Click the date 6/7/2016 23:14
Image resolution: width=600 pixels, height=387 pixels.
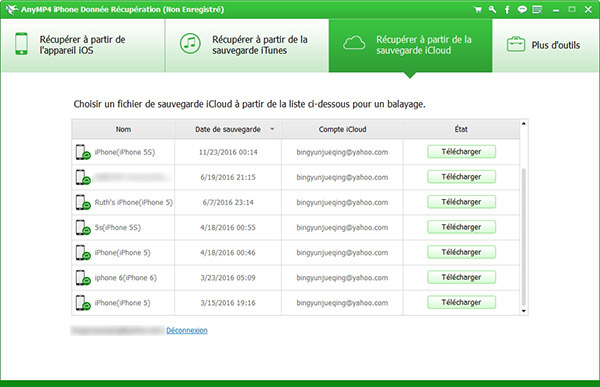[x=228, y=202]
